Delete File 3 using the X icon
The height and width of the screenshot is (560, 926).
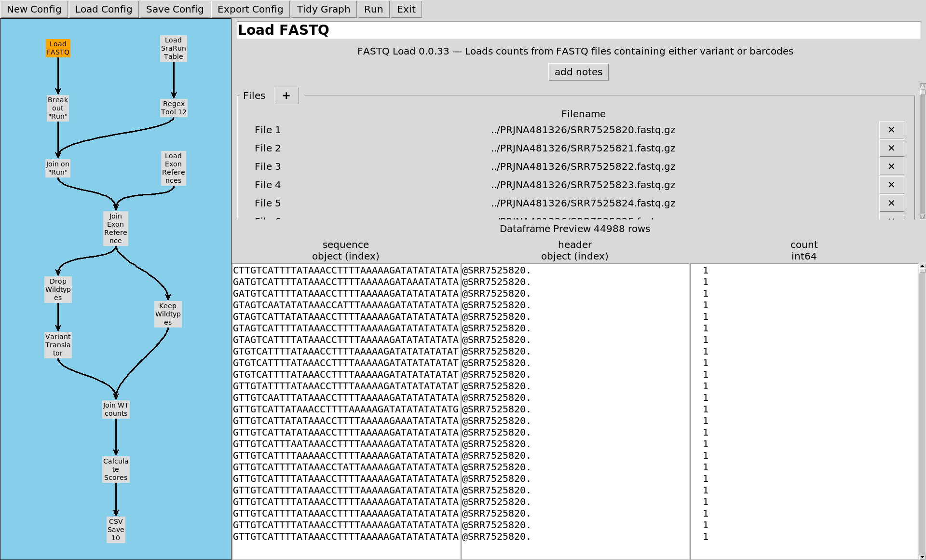[891, 166]
